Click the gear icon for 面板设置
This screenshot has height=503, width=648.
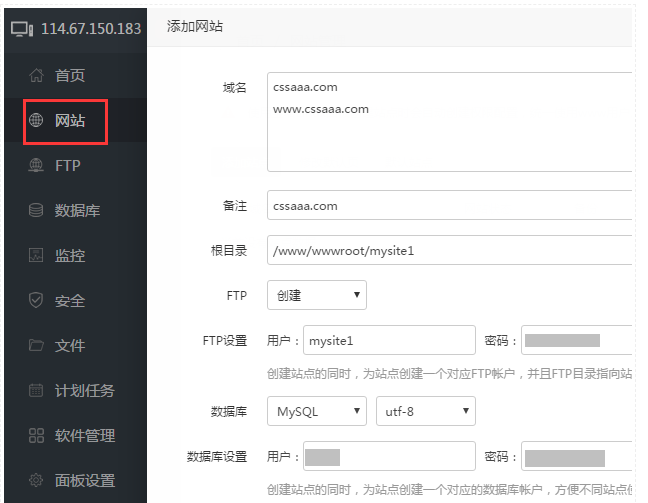[36, 480]
